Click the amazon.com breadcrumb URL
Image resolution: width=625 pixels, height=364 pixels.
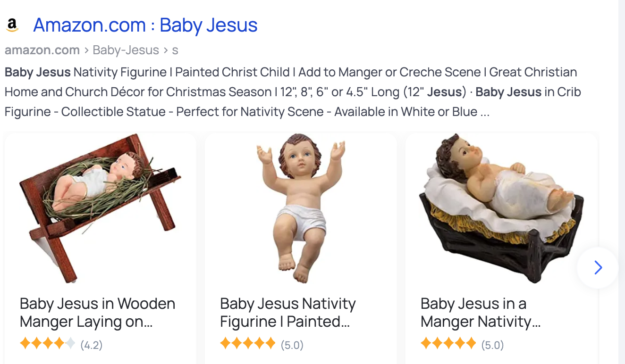[x=42, y=50]
